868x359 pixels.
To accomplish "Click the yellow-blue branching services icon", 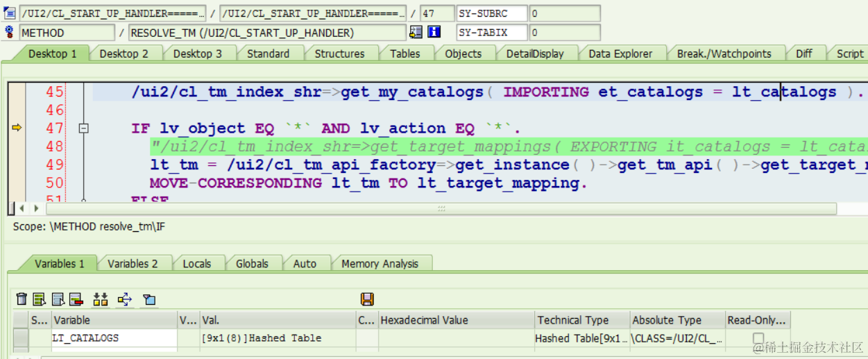I will [125, 299].
